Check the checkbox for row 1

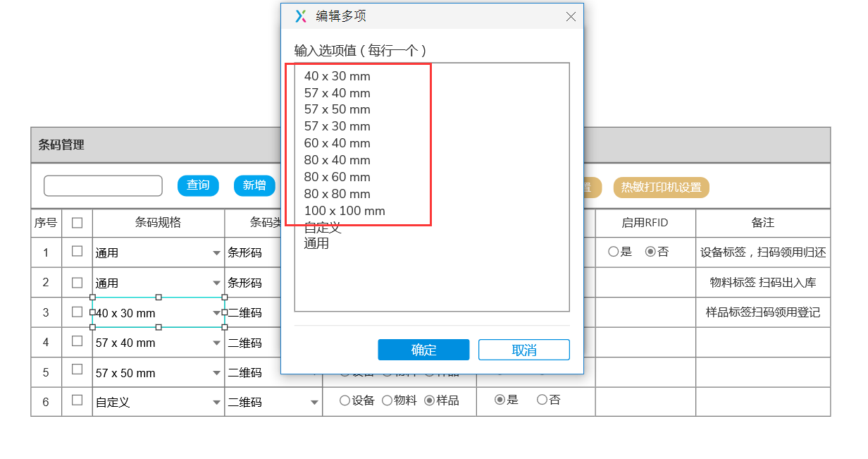77,252
